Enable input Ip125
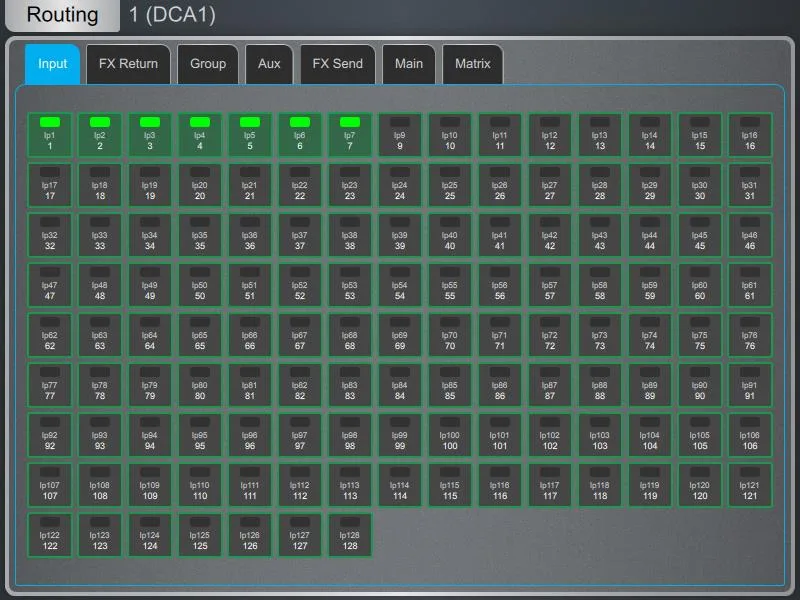 click(199, 535)
